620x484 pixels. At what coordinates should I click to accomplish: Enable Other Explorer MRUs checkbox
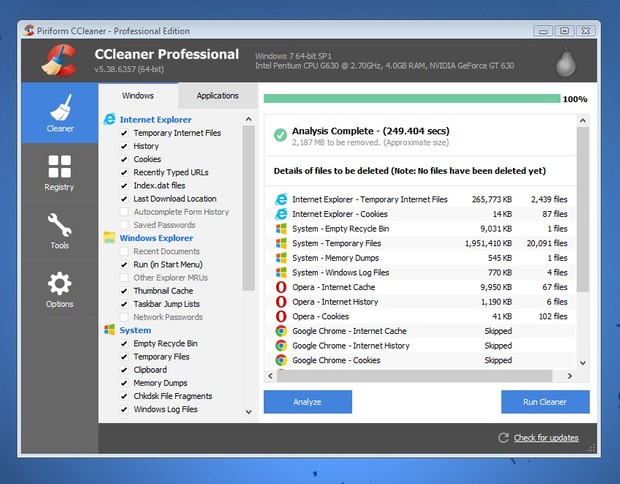124,278
